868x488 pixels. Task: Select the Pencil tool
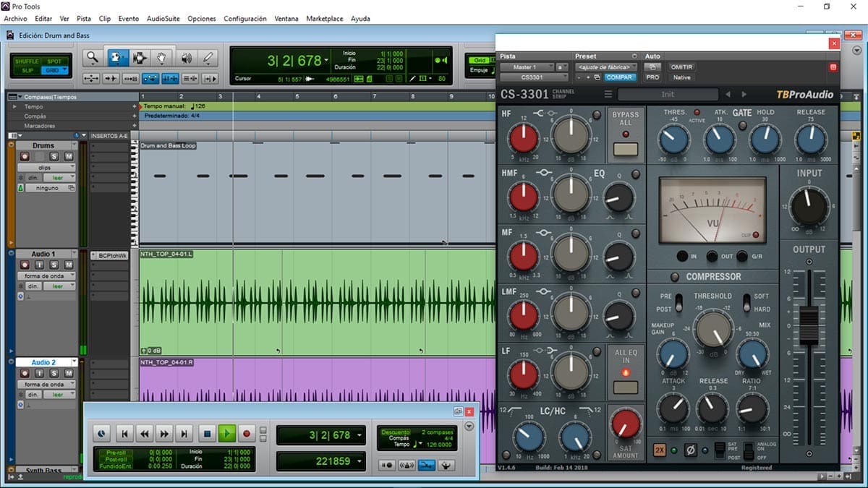tap(208, 58)
